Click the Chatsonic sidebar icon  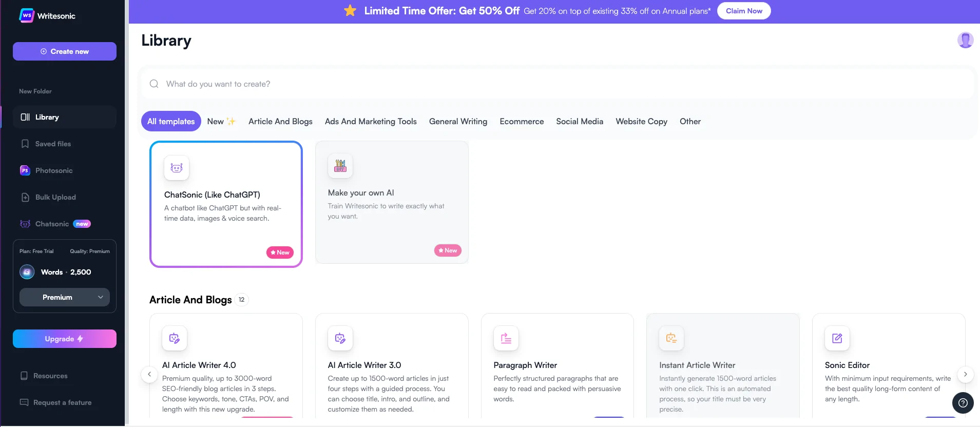pyautogui.click(x=25, y=224)
